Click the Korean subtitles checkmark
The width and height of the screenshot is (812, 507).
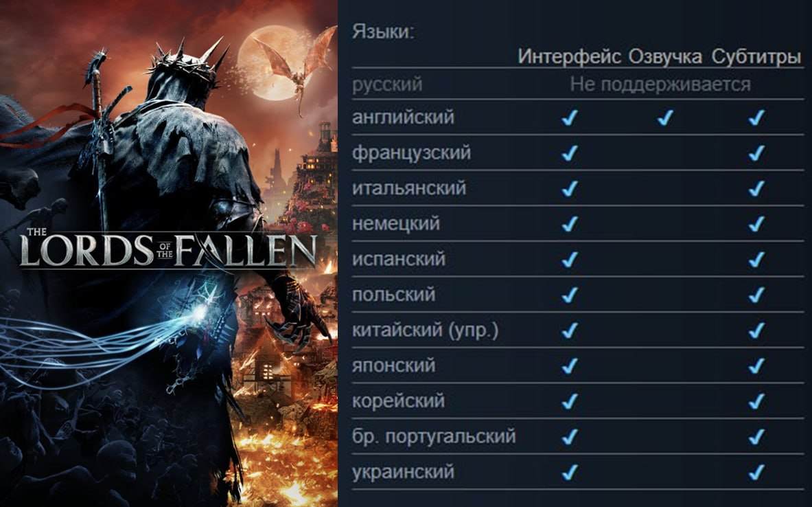[x=756, y=401]
